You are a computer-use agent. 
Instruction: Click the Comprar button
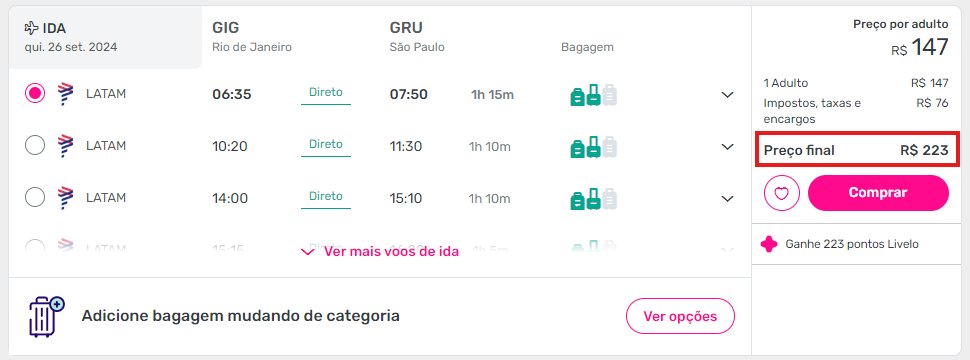click(x=878, y=193)
